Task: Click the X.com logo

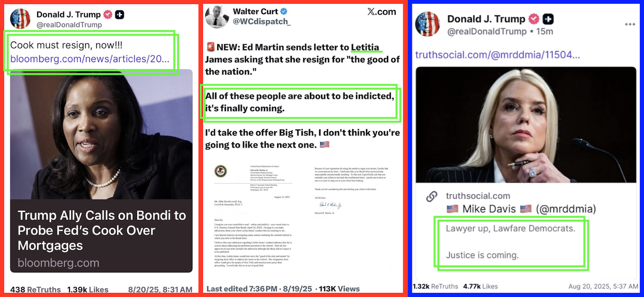Action: pos(382,11)
